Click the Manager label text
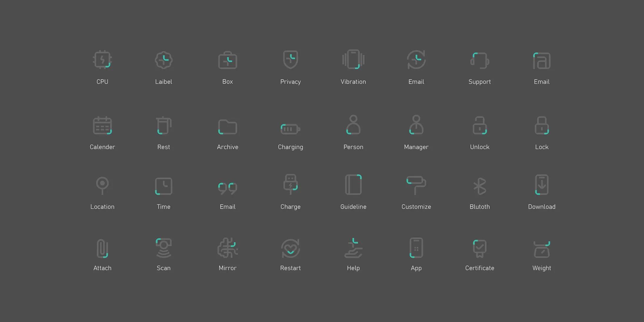The width and height of the screenshot is (644, 322). tap(416, 147)
